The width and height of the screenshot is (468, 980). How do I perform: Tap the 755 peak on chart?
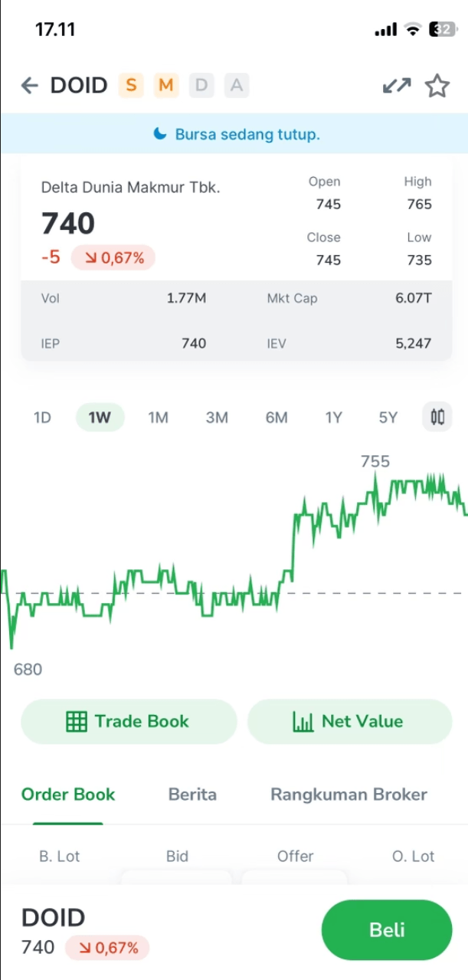[375, 475]
